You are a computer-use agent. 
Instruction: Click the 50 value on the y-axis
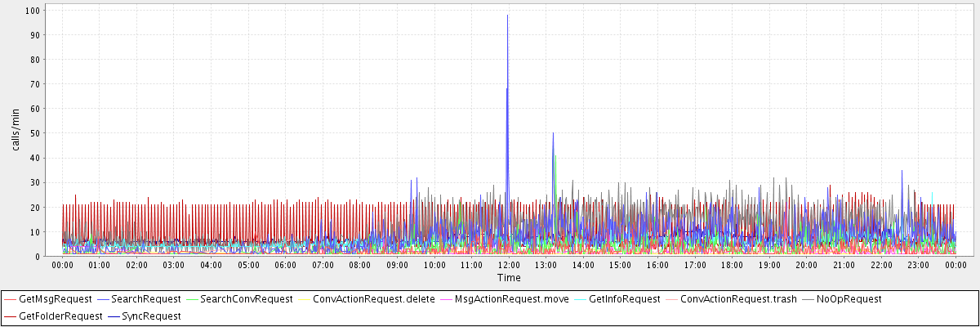(x=35, y=133)
